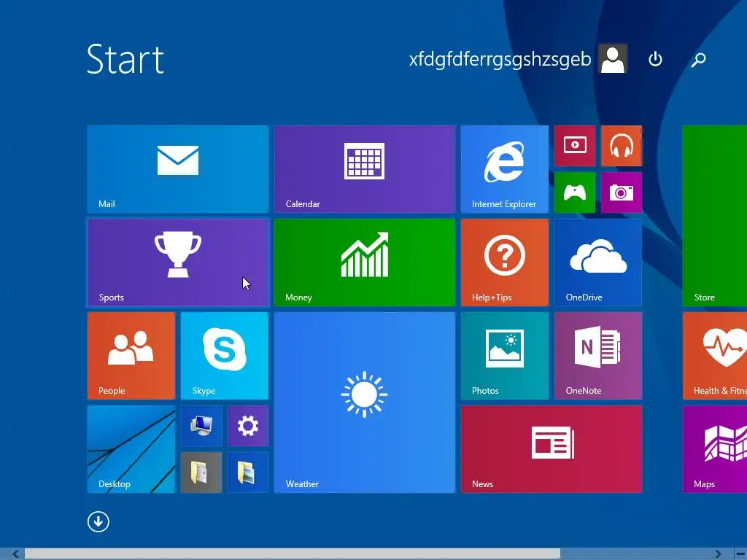Open the Mail tile
This screenshot has width=747, height=560.
pos(178,169)
